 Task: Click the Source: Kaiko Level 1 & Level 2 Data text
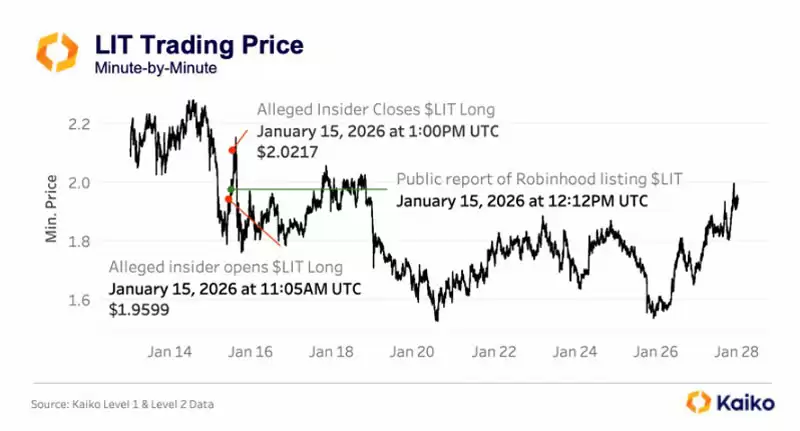point(122,404)
